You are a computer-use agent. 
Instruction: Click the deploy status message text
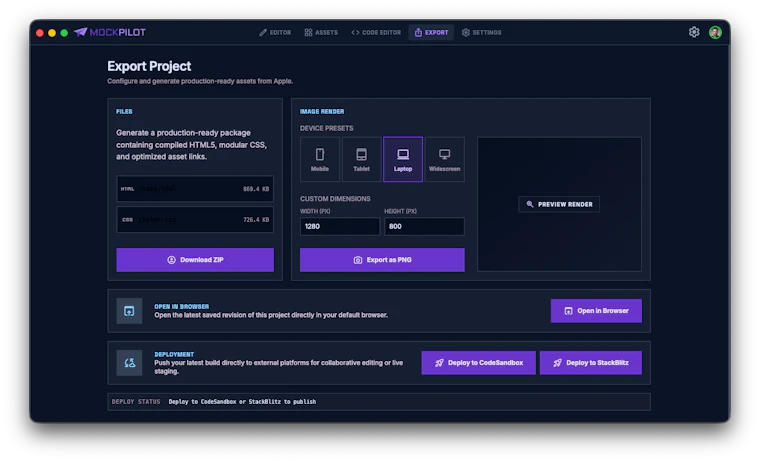pyautogui.click(x=242, y=402)
